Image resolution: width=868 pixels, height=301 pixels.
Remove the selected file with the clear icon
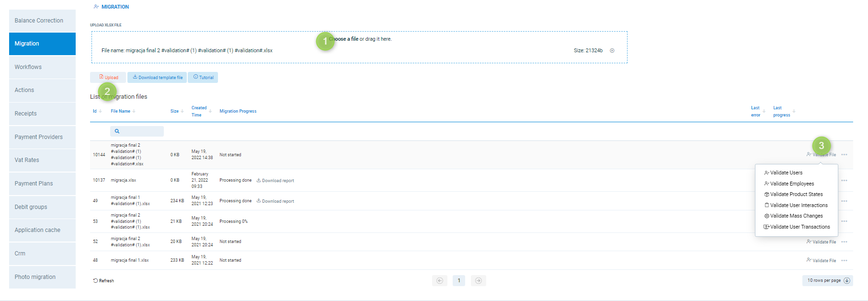(x=612, y=50)
